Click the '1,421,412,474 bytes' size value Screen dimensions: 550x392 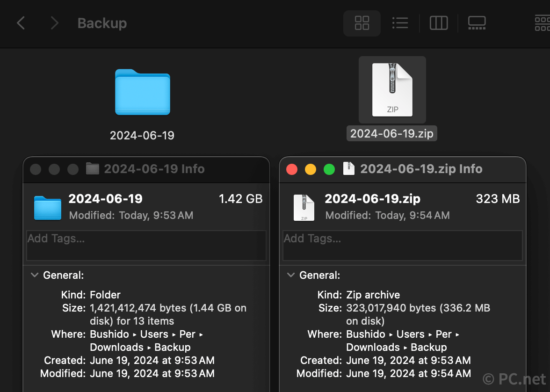(138, 308)
